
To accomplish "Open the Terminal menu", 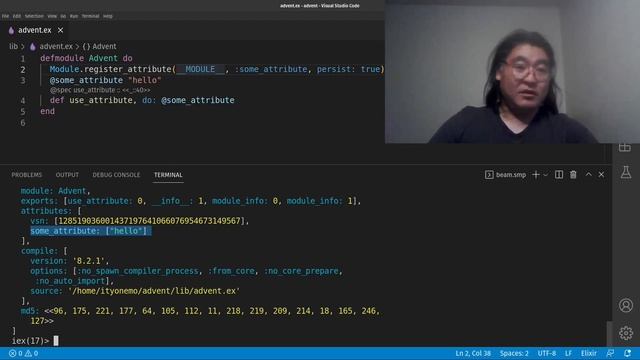I will [90, 16].
